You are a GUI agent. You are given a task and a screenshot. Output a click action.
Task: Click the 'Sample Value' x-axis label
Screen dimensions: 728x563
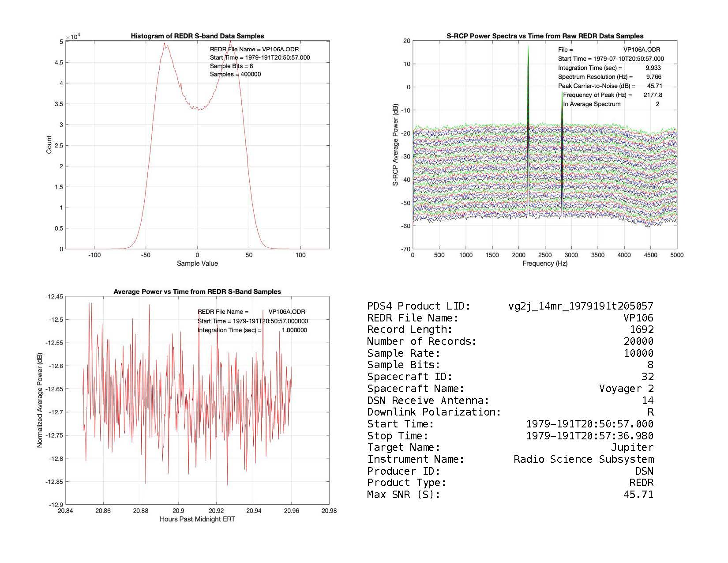coord(197,264)
